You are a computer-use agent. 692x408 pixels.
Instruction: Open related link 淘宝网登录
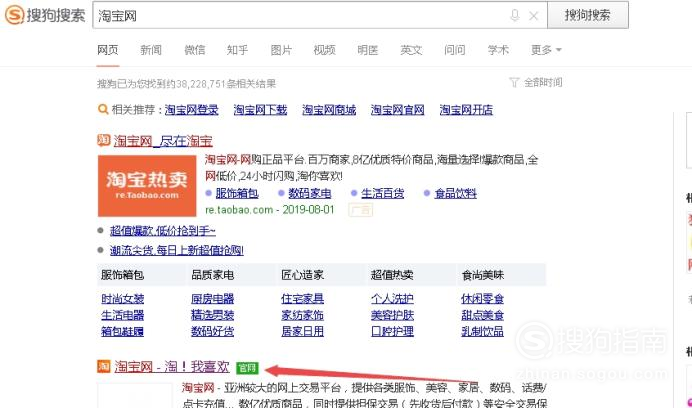click(x=192, y=110)
